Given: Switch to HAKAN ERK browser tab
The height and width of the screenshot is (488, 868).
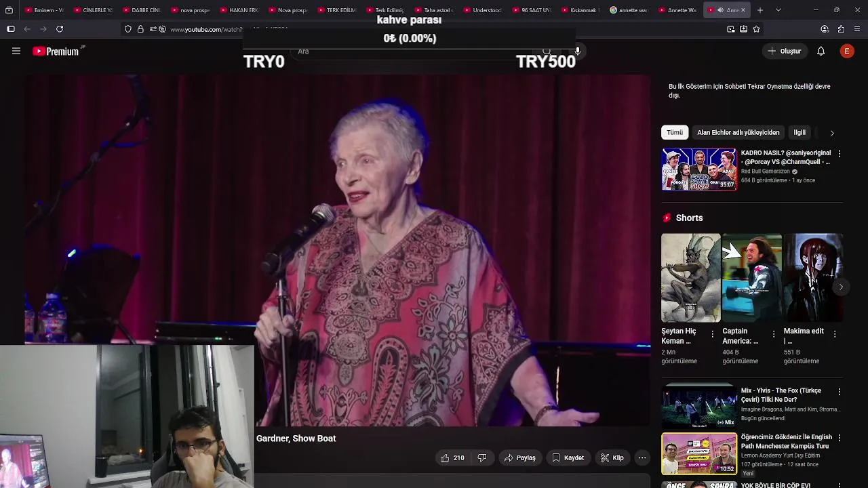Looking at the screenshot, I should click(x=239, y=10).
